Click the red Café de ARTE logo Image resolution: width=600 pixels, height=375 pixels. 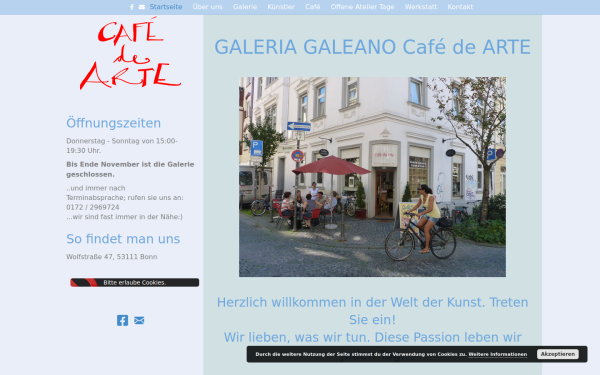tap(130, 54)
